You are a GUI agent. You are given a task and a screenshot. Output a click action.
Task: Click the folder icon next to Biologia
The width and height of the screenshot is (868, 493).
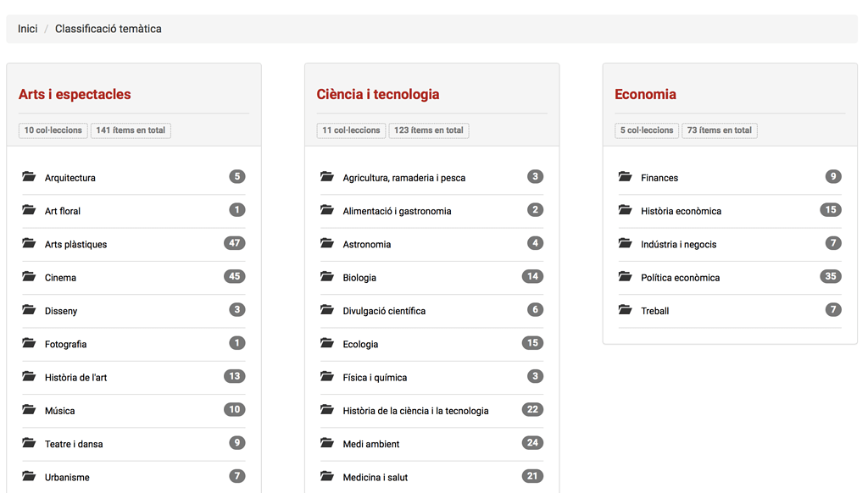pos(327,277)
